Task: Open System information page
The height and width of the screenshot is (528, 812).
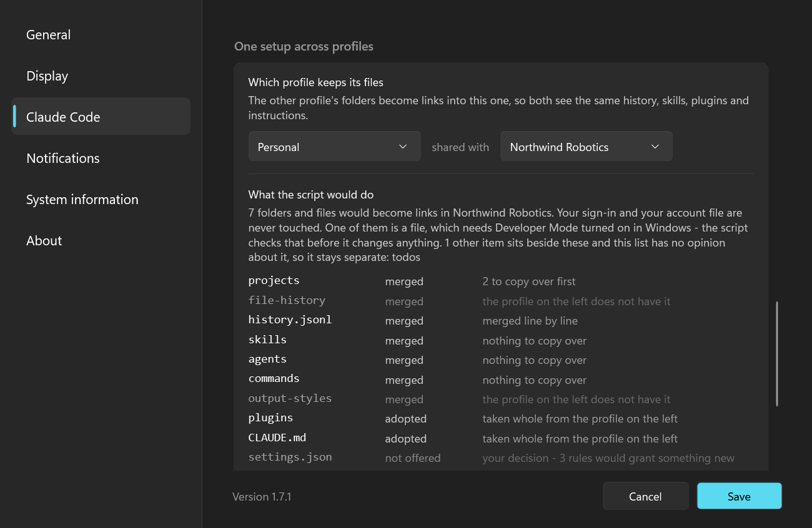Action: (x=101, y=200)
